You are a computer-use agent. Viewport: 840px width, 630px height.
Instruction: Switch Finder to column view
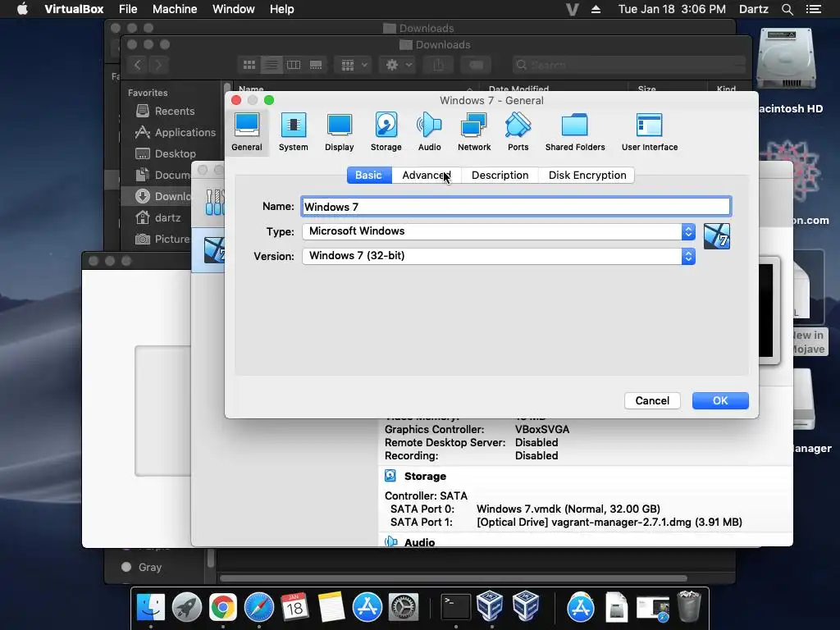coord(294,65)
